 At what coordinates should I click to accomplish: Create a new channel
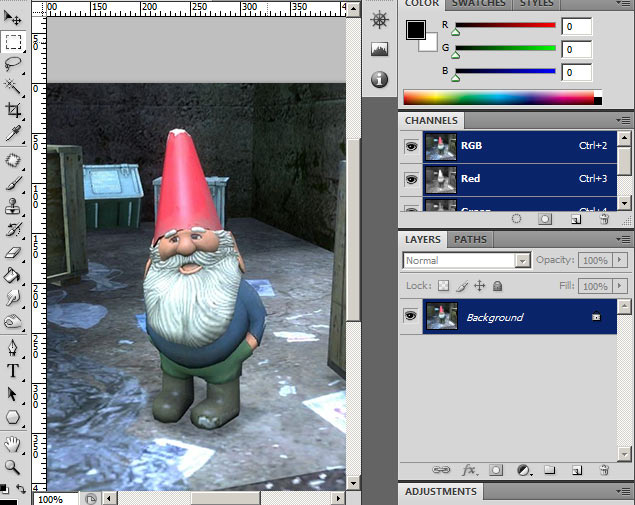[575, 219]
